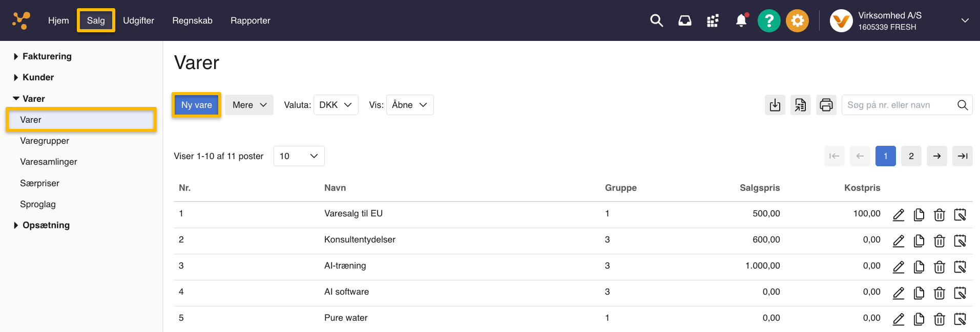
Task: Open the inbox tray icon
Action: pyautogui.click(x=684, y=20)
